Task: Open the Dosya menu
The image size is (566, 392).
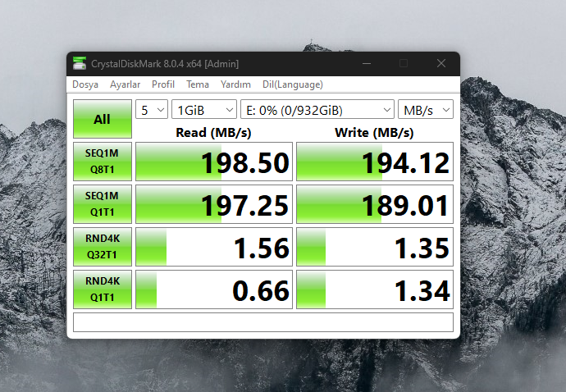Action: (85, 84)
